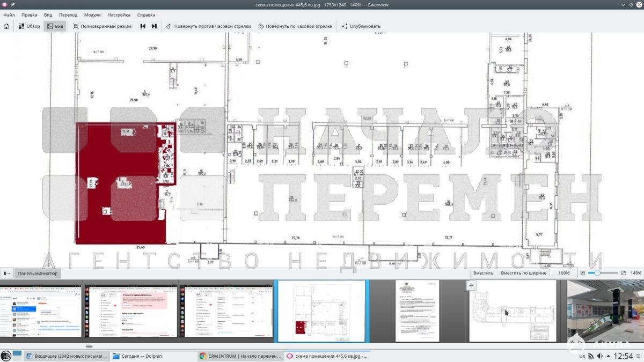Screen dimensions: 644x362
Task: Enter Полноэкранный режим fullscreen mode
Action: click(102, 26)
